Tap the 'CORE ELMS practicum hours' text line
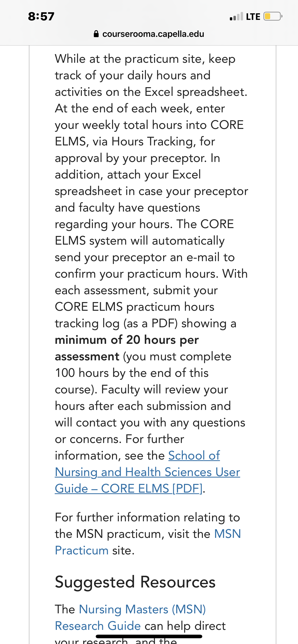Viewport: 298px width, 644px height. (135, 307)
